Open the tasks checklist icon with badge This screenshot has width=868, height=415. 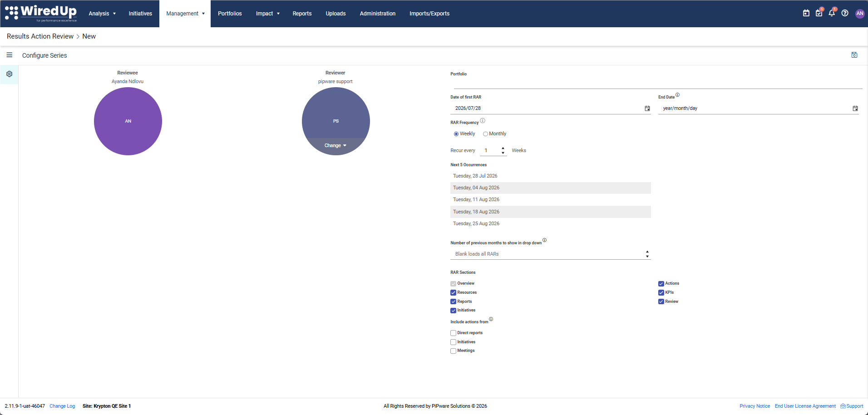tap(819, 13)
